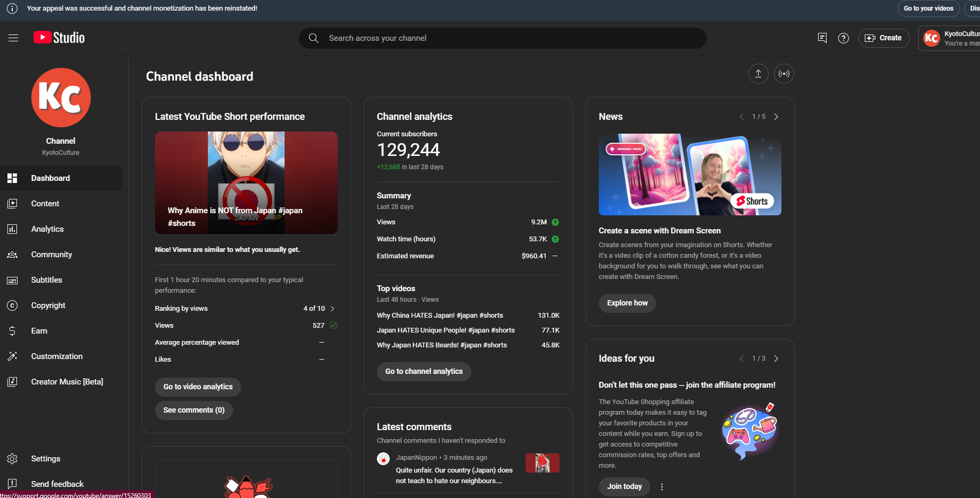Click the Join today button
980x498 pixels.
tap(624, 486)
